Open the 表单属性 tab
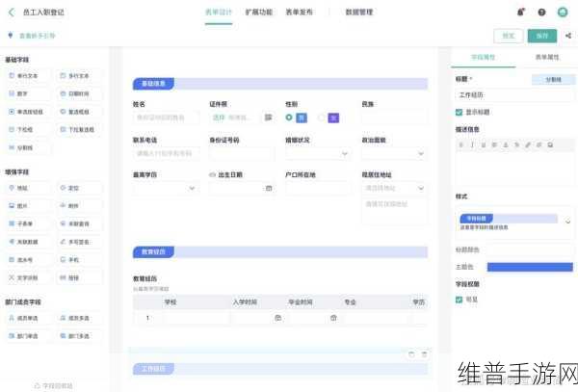 [547, 57]
